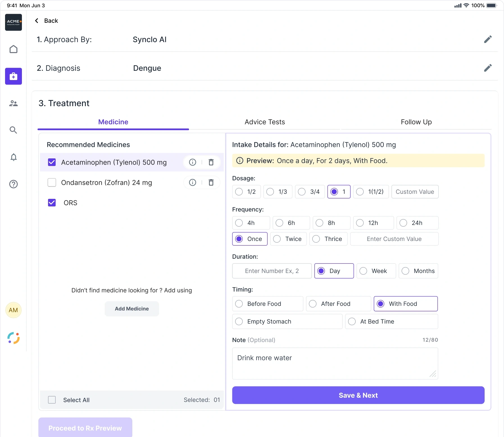Viewport: 504px width, 437px height.
Task: Select After Food timing
Action: click(x=339, y=304)
